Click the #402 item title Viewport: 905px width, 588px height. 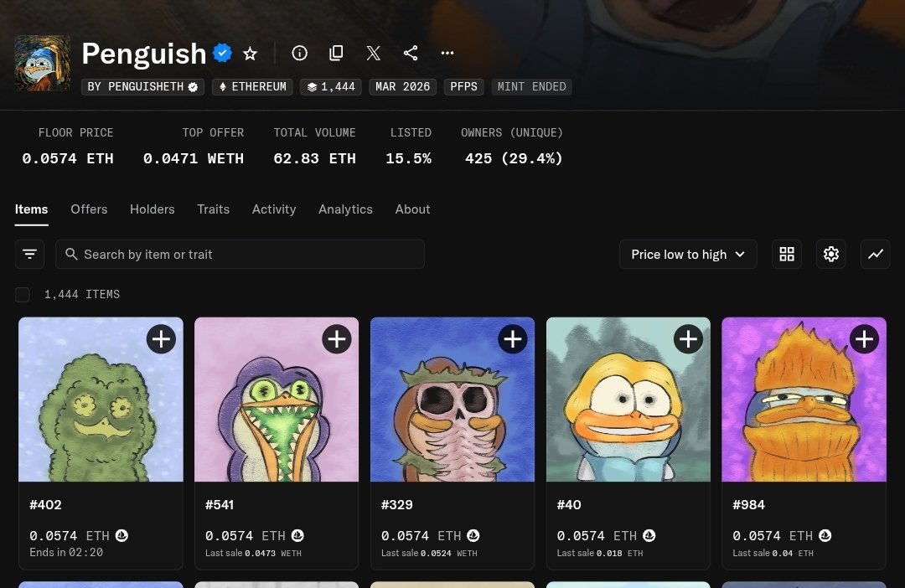[45, 505]
